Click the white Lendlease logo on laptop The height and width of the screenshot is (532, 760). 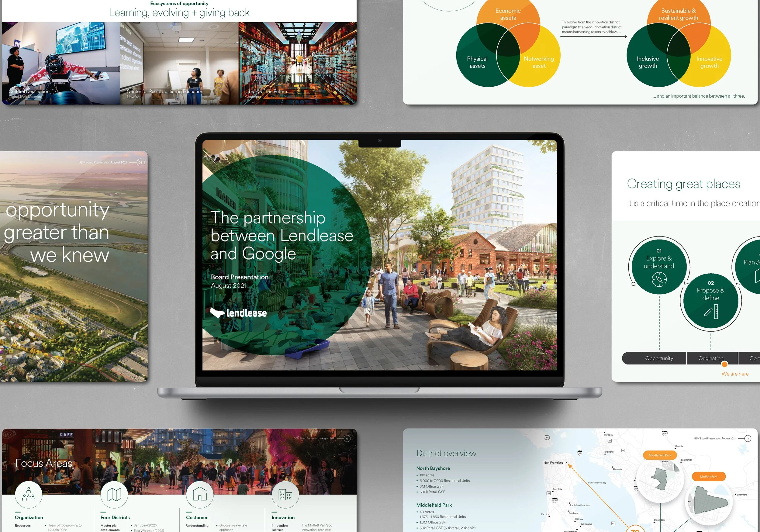click(x=238, y=313)
